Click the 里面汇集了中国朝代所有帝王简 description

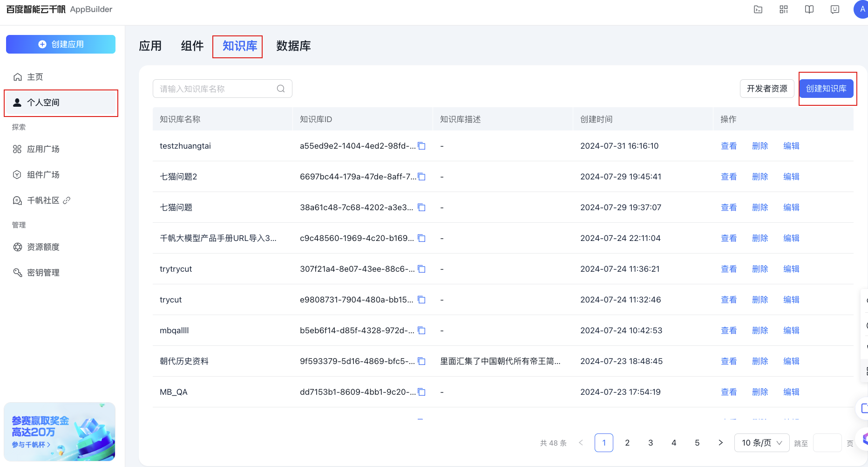pyautogui.click(x=500, y=361)
